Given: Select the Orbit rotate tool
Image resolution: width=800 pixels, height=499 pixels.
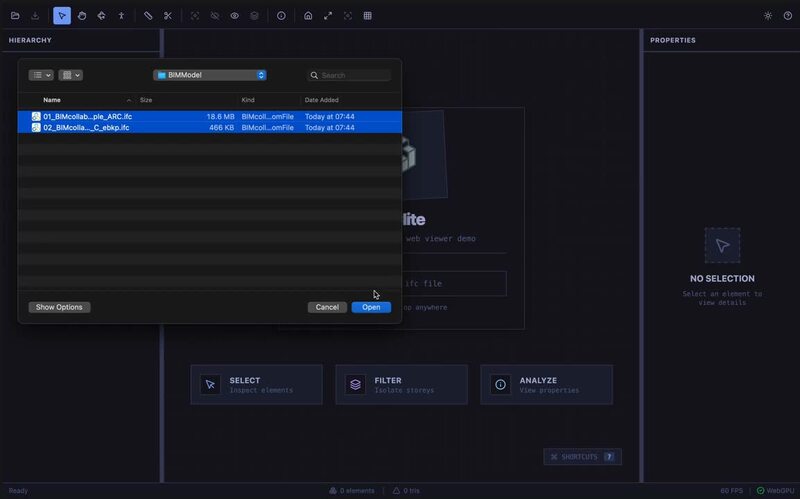Looking at the screenshot, I should click(102, 16).
